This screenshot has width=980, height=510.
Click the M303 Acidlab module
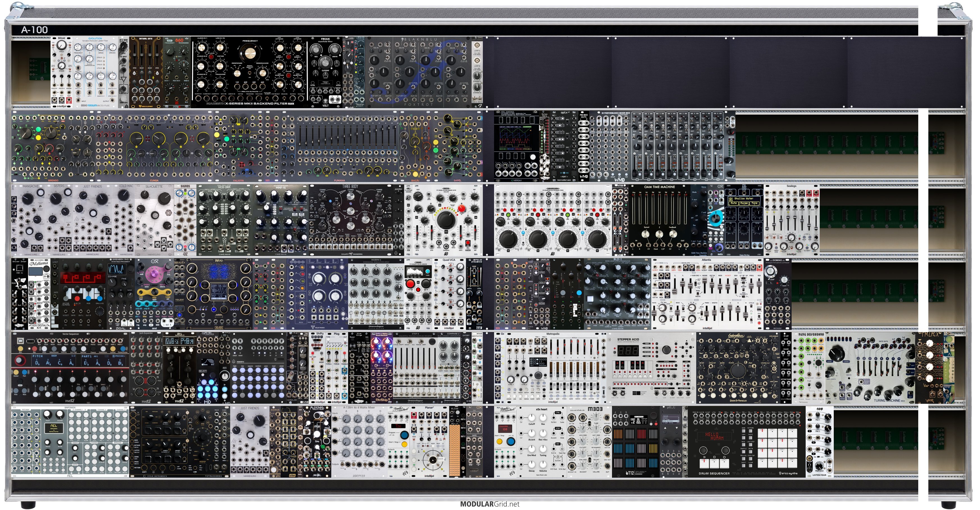[589, 442]
